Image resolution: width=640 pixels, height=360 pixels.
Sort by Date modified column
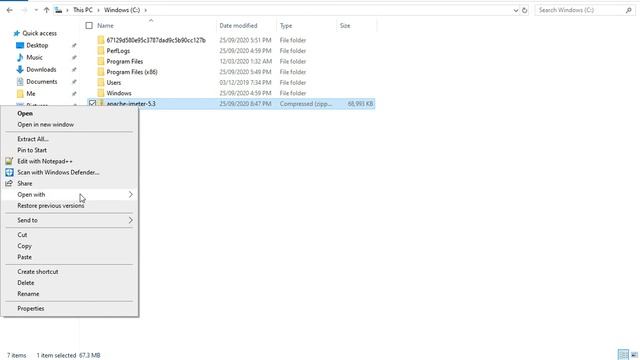point(238,26)
